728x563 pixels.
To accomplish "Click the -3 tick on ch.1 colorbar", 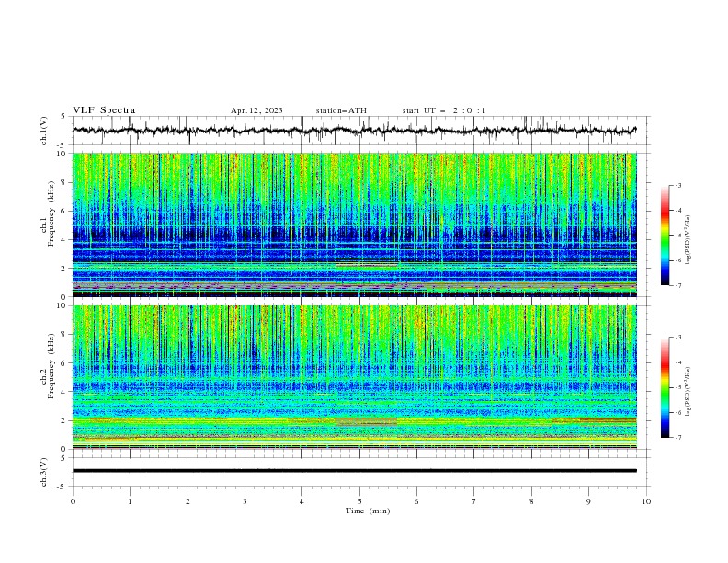I will (x=678, y=185).
